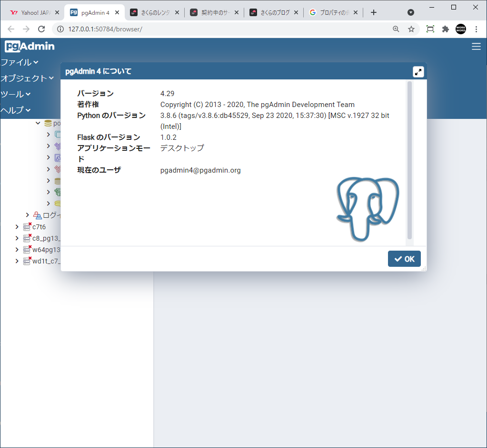487x448 pixels.
Task: Select the w64pg13 server icon
Action: [27, 250]
